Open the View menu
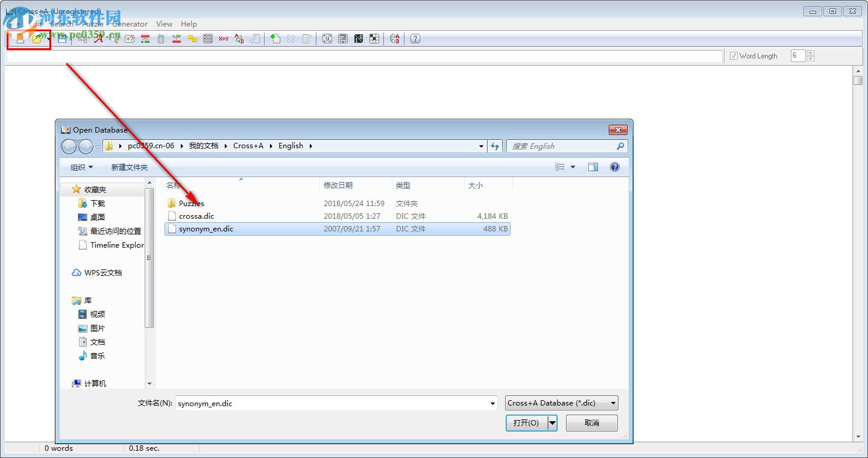 [164, 24]
